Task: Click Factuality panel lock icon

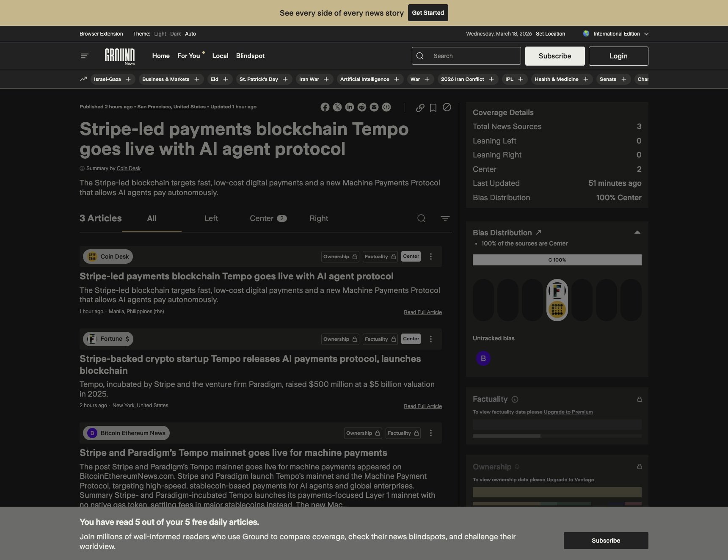Action: (640, 399)
